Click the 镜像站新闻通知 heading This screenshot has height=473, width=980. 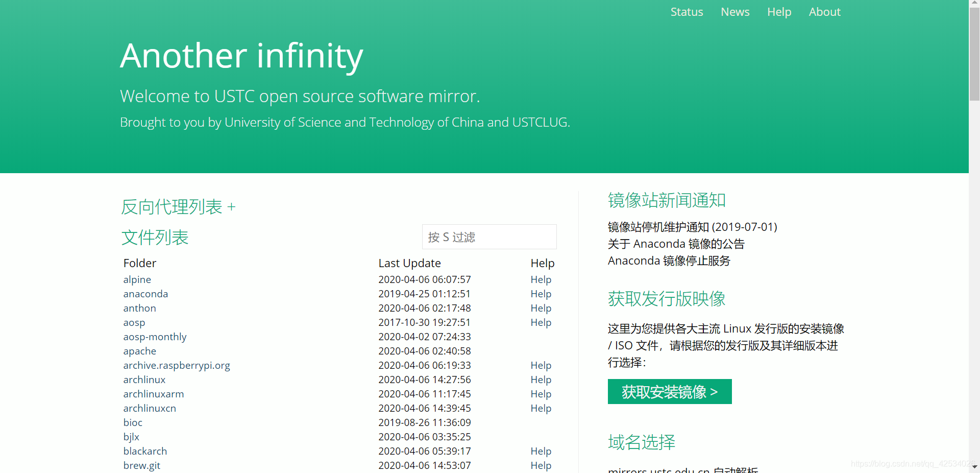click(667, 200)
